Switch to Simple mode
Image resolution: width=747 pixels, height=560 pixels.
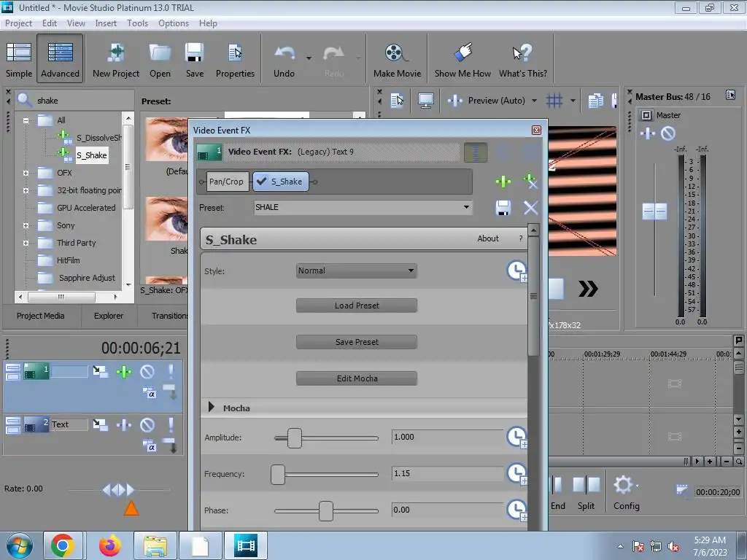pos(18,59)
